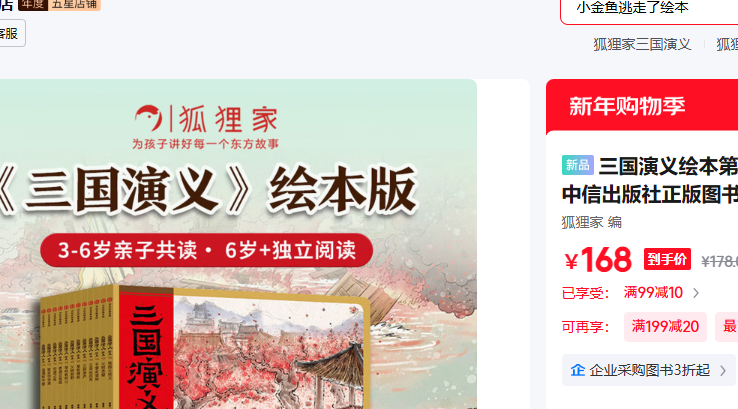Click the 三国演义 book box set image
This screenshot has height=409, width=738.
(202, 347)
